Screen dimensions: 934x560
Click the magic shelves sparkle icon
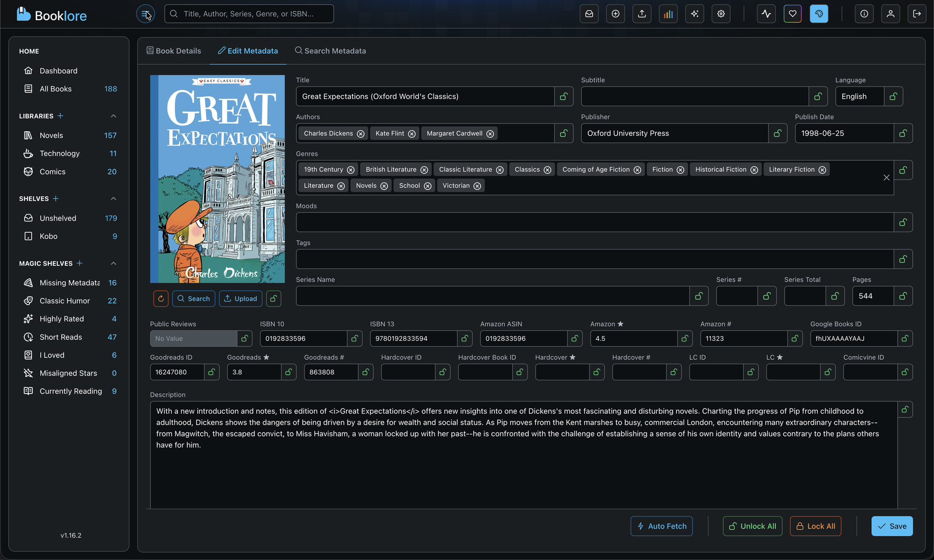click(694, 13)
